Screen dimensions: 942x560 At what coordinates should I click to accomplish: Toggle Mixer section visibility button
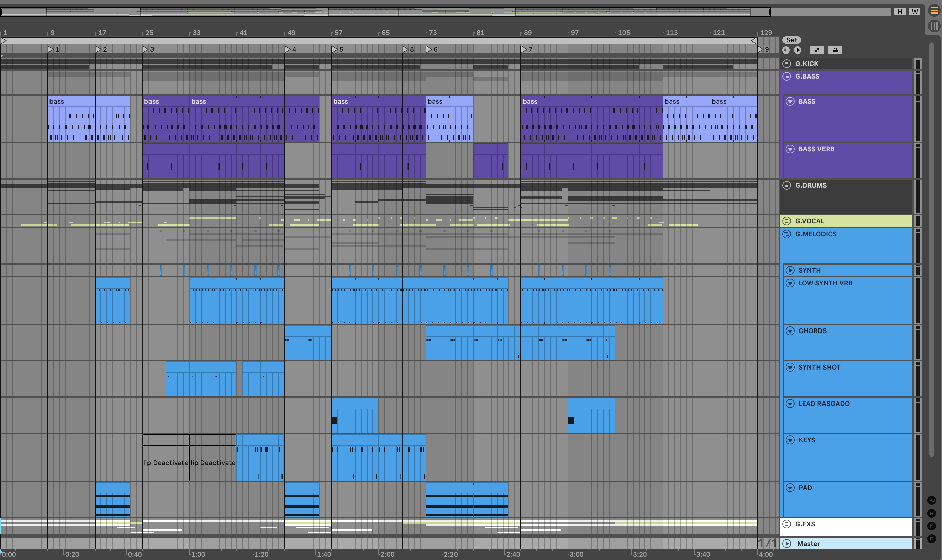tap(932, 526)
